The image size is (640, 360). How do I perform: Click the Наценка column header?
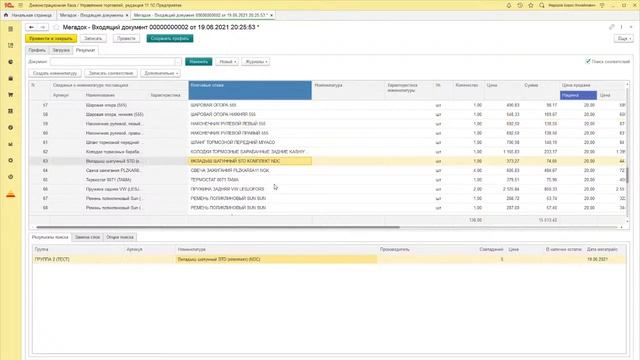578,95
